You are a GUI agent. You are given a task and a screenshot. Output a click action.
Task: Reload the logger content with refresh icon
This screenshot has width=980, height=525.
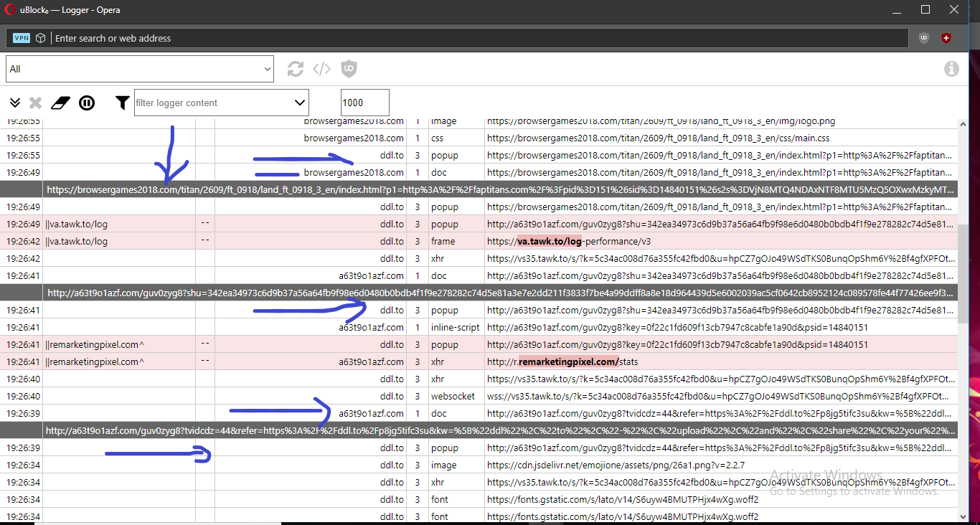click(296, 69)
